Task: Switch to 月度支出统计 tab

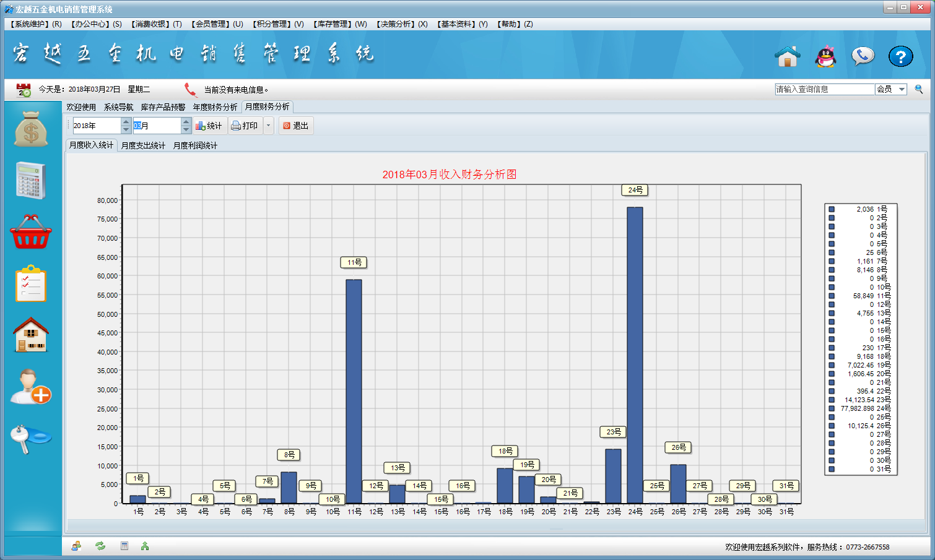Action: coord(143,145)
